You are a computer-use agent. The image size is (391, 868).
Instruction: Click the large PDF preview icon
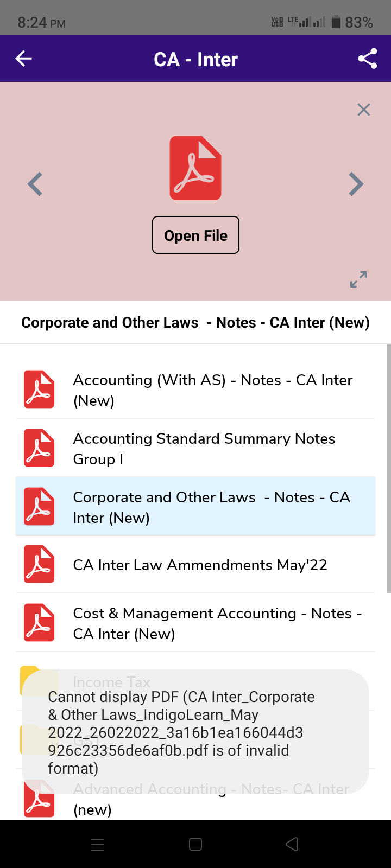pyautogui.click(x=195, y=168)
